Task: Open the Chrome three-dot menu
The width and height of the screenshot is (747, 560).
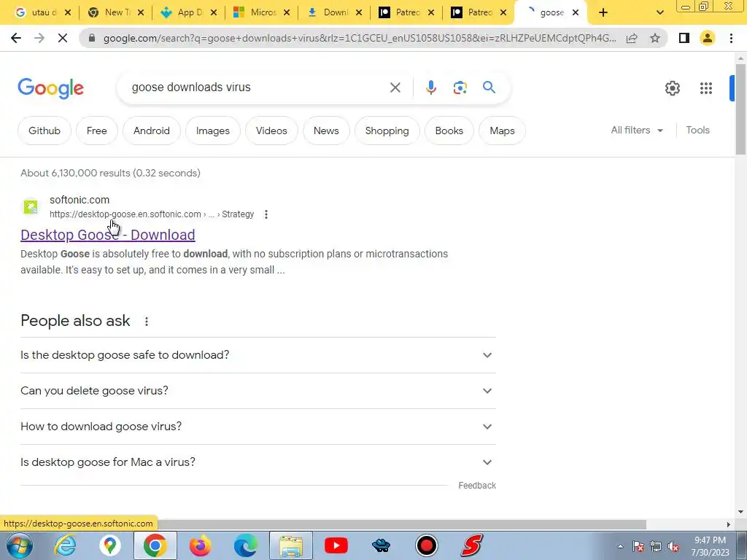Action: pos(731,38)
